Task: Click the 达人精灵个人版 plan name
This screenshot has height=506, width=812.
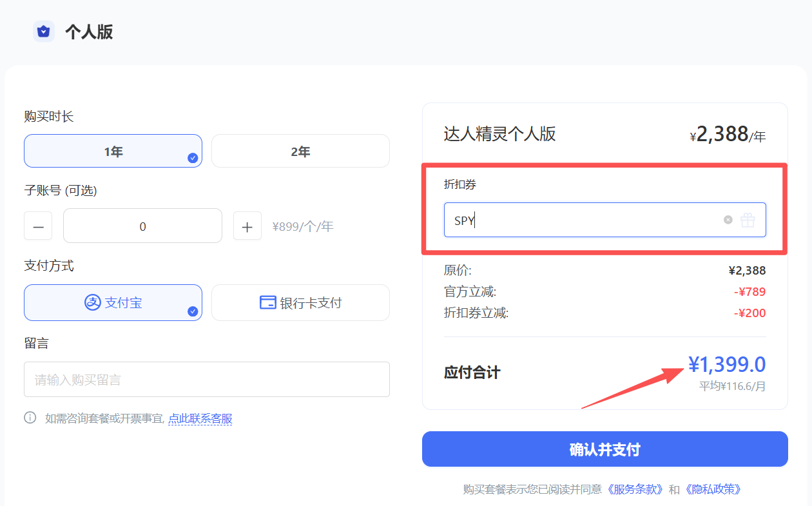Action: 500,133
